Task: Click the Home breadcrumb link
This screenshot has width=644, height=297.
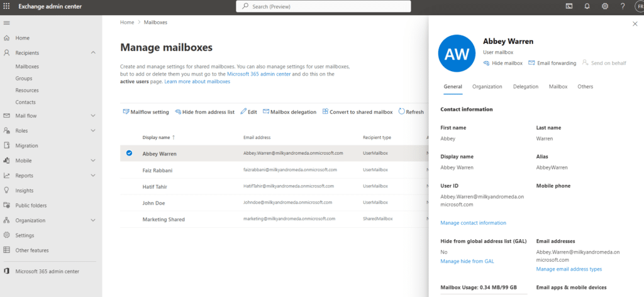Action: [127, 22]
